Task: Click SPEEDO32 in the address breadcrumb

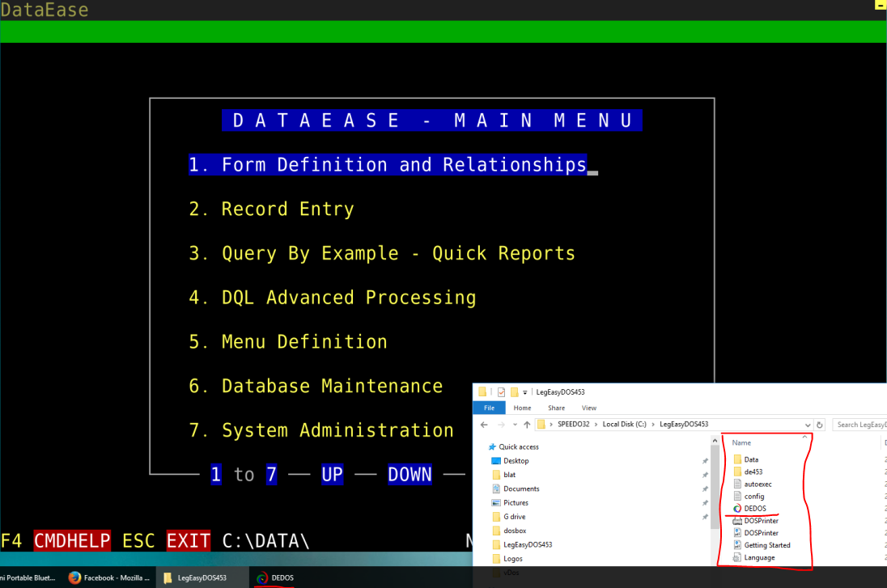Action: pyautogui.click(x=574, y=424)
